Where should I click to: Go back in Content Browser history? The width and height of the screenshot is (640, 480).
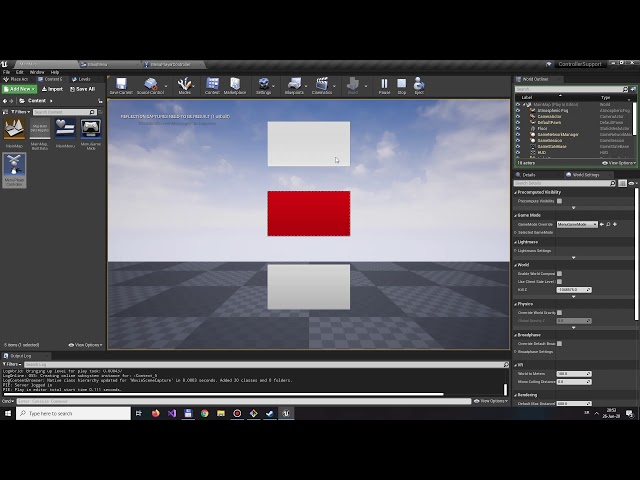point(5,101)
